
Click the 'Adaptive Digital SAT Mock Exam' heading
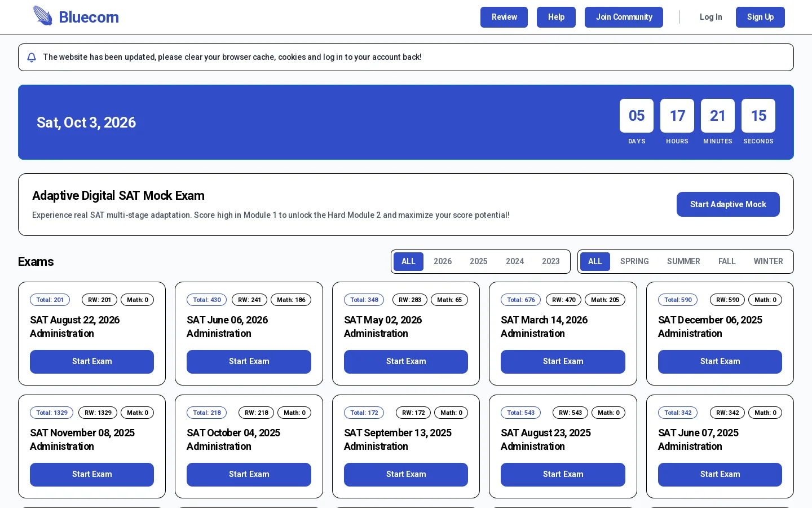tap(118, 196)
